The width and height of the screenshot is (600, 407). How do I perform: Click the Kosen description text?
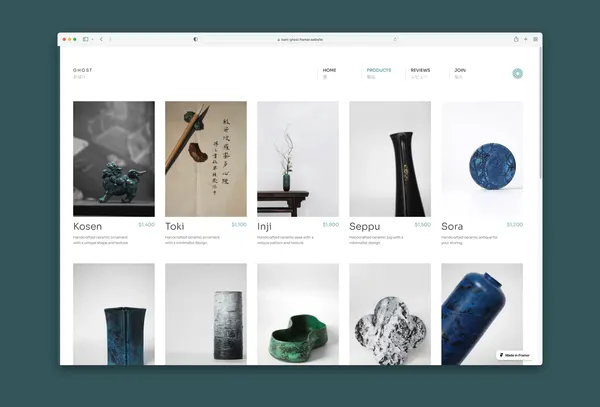(x=101, y=240)
